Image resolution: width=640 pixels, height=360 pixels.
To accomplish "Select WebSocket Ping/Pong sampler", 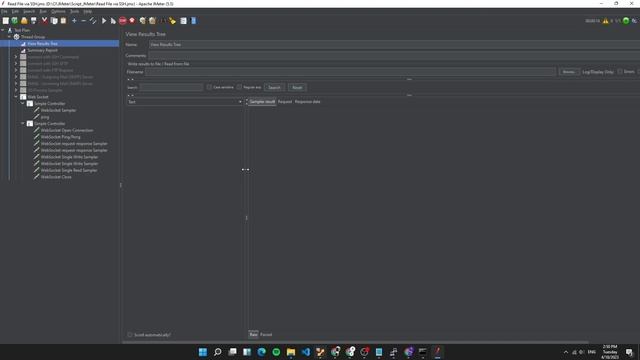I will pos(60,137).
